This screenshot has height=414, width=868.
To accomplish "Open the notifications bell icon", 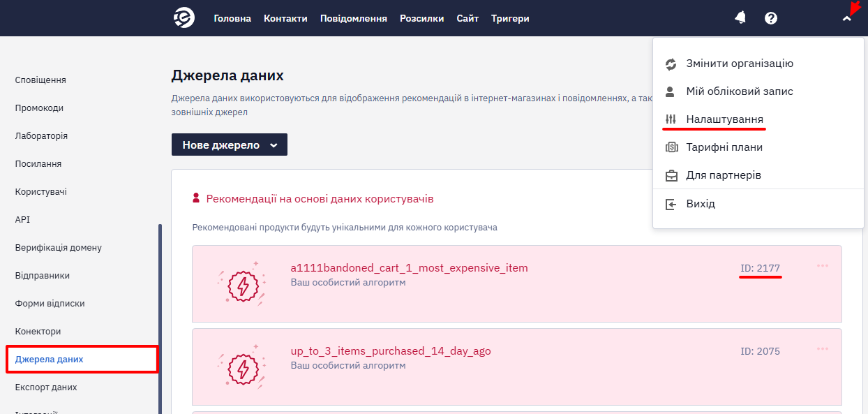I will (740, 18).
